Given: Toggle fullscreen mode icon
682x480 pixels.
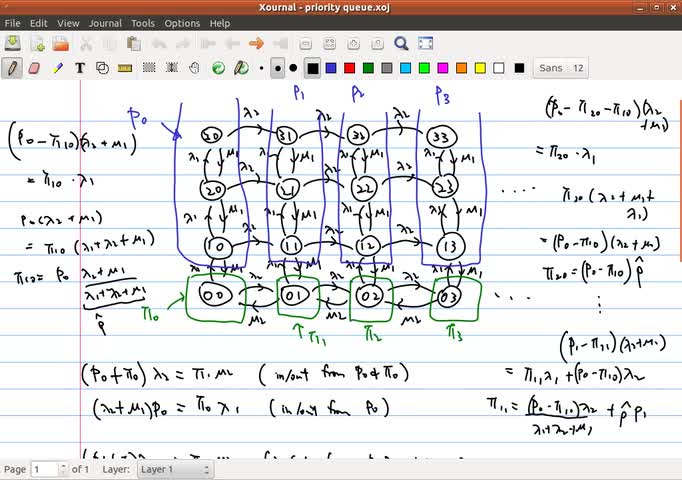Looking at the screenshot, I should [425, 43].
